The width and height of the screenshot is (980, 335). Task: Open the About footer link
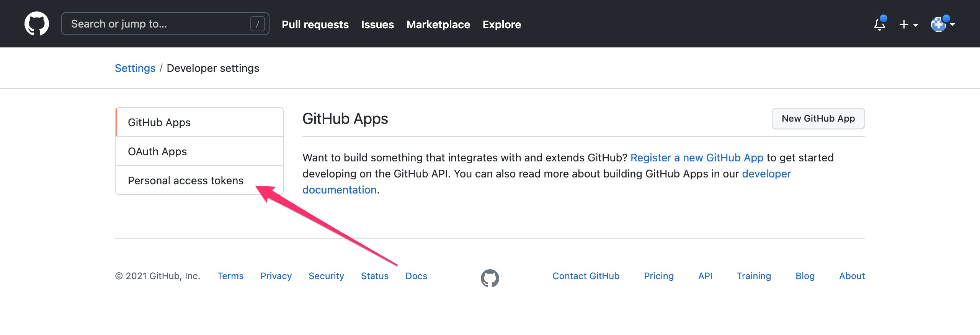(852, 276)
